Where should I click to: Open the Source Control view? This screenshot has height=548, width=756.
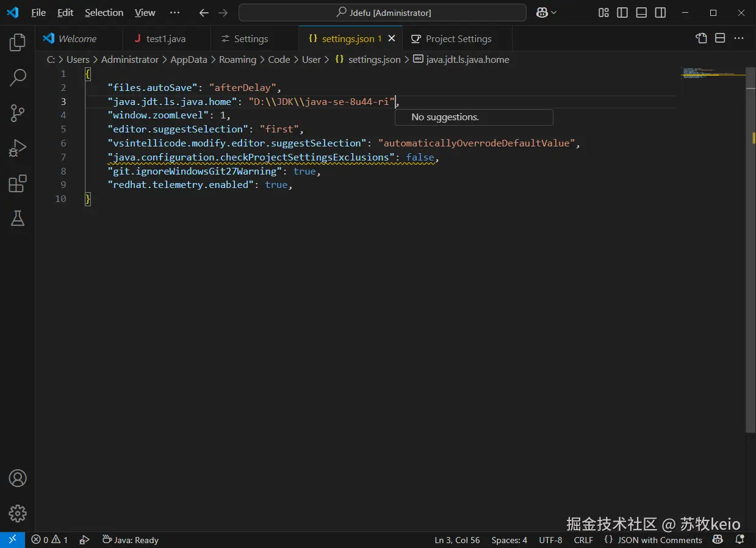point(18,113)
